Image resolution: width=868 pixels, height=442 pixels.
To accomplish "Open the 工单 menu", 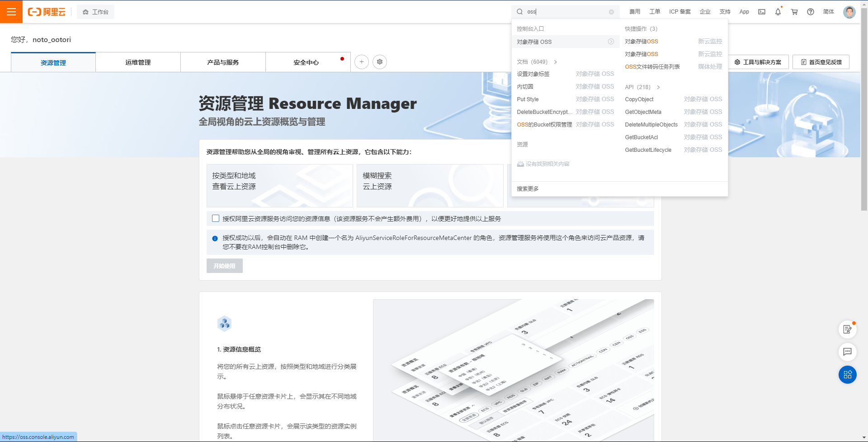I will point(655,12).
